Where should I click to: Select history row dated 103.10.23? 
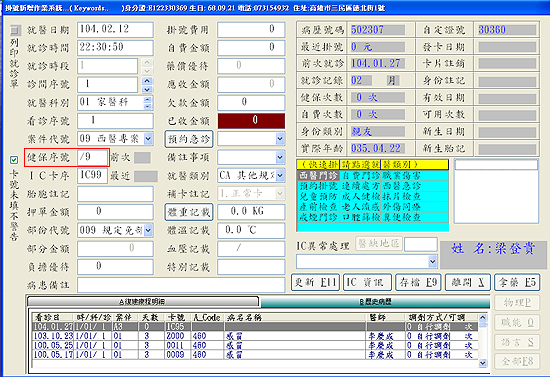255,336
